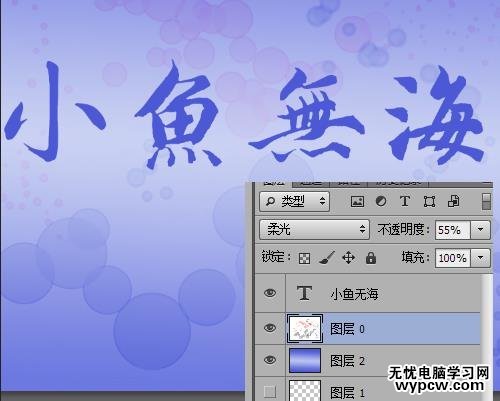Image resolution: width=500 pixels, height=401 pixels.
Task: Open the 类型 filter type dropdown
Action: pyautogui.click(x=295, y=201)
